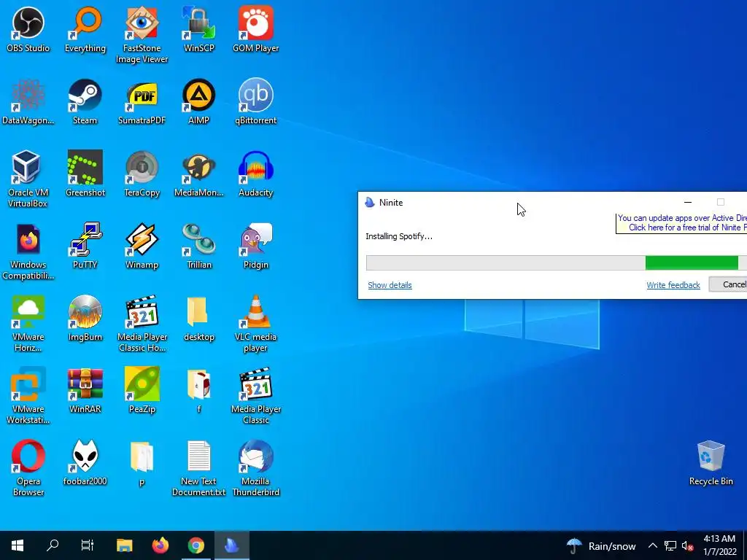747x560 pixels.
Task: Open taskbar Search magnifier
Action: (x=53, y=545)
